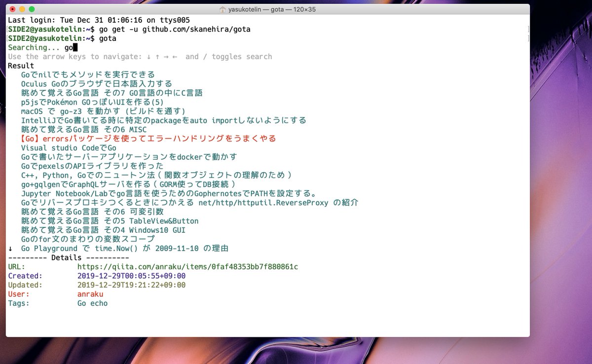Select result 'GoでpexelsのAPIライブラリを作った'
The width and height of the screenshot is (592, 364).
pos(92,166)
